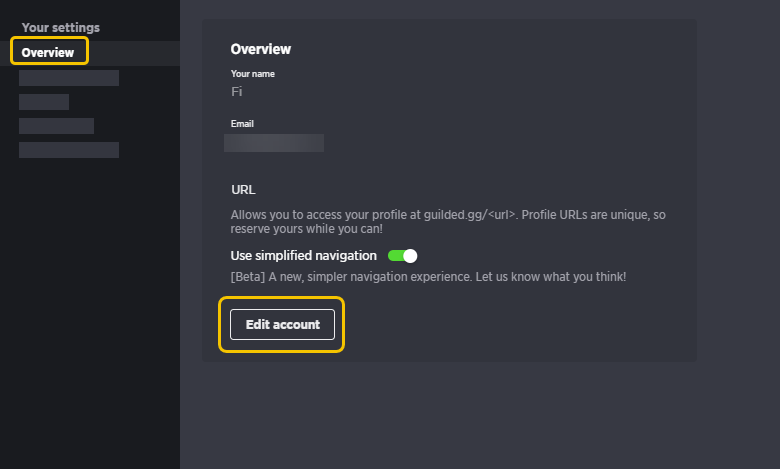Screen dimensions: 780x469
Task: Click the Edit account button
Action: pyautogui.click(x=283, y=324)
